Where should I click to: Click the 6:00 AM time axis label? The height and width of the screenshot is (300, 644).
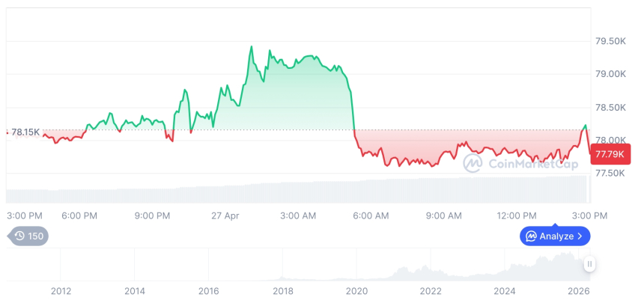point(371,215)
